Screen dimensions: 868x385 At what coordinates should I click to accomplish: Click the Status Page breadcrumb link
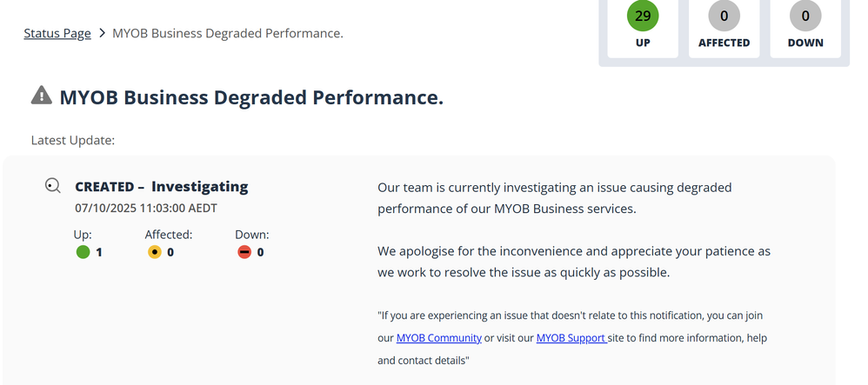tap(57, 34)
